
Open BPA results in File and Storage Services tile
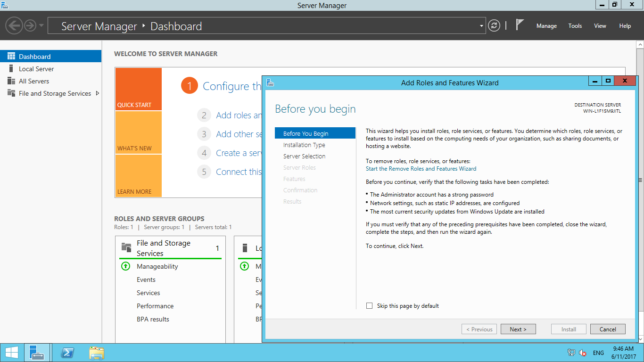[153, 319]
